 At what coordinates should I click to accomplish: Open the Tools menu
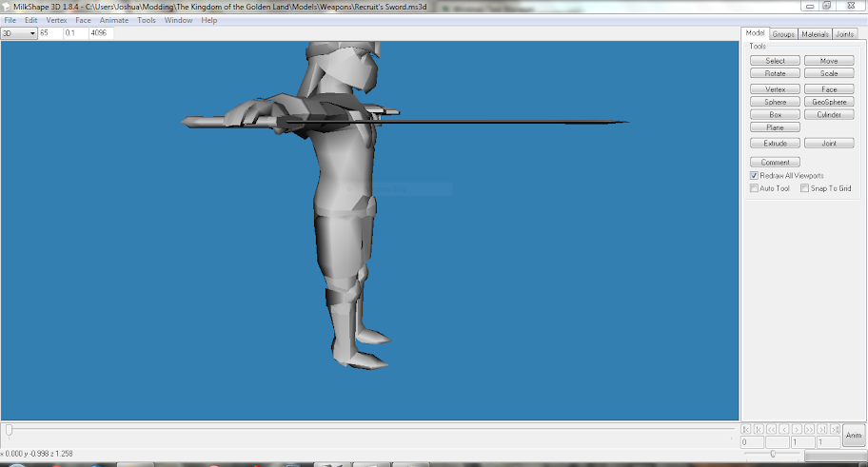[147, 21]
